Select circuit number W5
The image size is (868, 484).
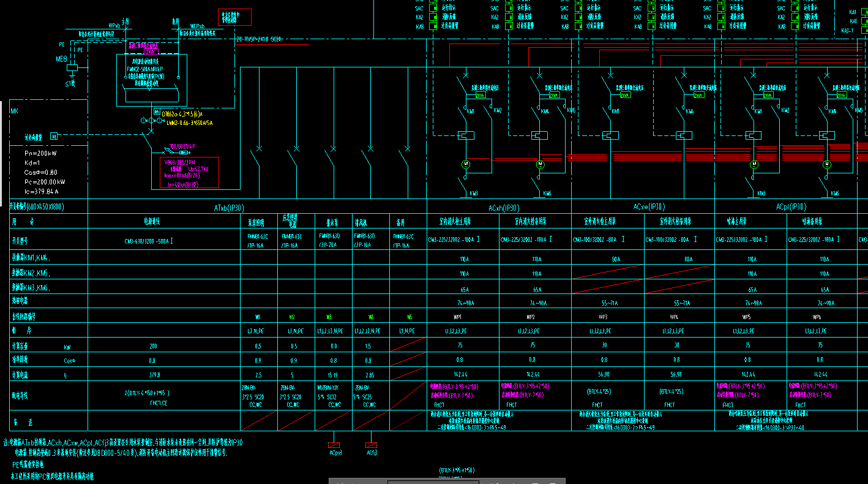pyautogui.click(x=410, y=317)
